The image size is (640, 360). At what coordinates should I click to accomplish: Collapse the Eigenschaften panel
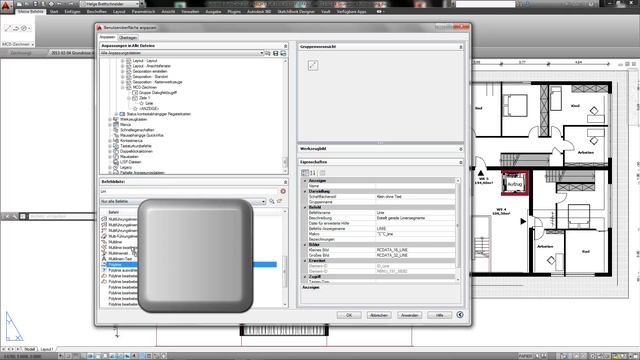point(461,162)
